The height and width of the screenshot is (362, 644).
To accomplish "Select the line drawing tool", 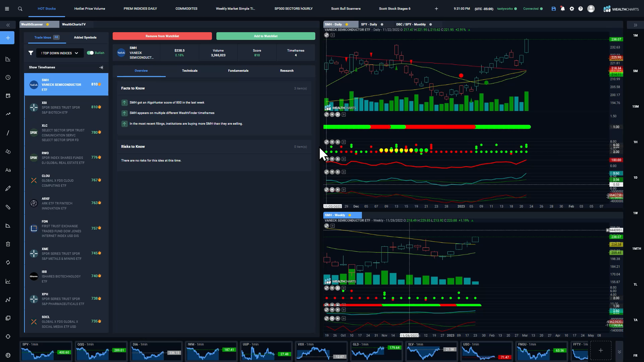I will tap(8, 133).
